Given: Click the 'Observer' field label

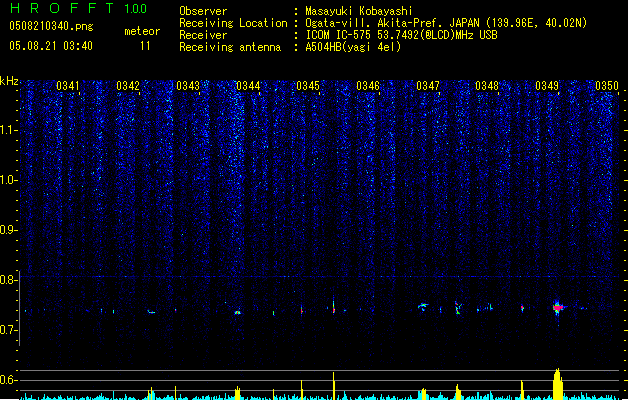Looking at the screenshot, I should (203, 11).
